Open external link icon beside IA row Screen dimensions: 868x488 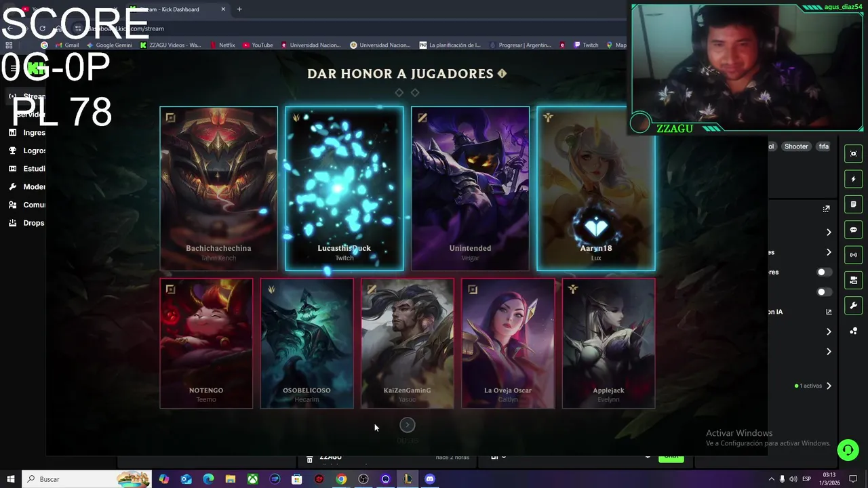(829, 312)
